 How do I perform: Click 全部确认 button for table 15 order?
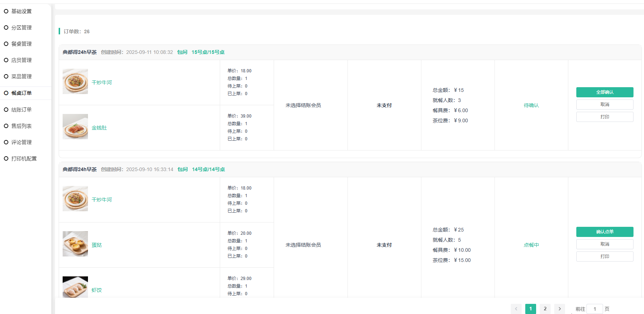[605, 92]
